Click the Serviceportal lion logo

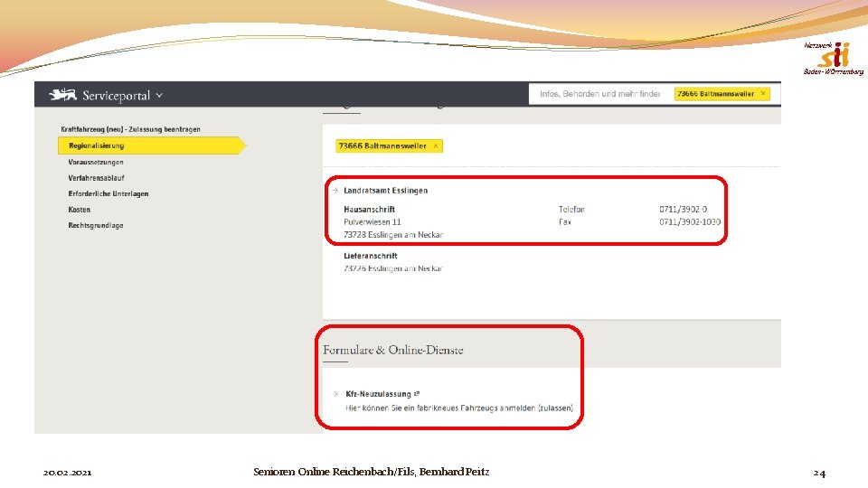62,95
